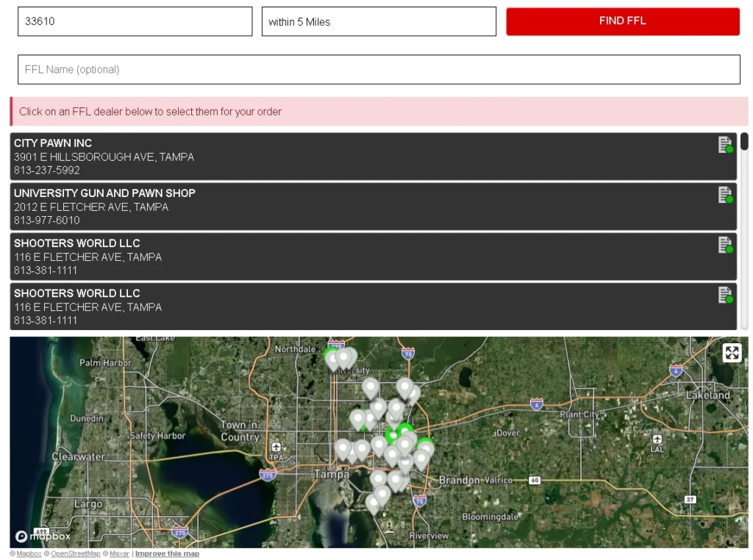The height and width of the screenshot is (560, 753).
Task: Open the City Pawn Inc license document icon
Action: [x=725, y=145]
